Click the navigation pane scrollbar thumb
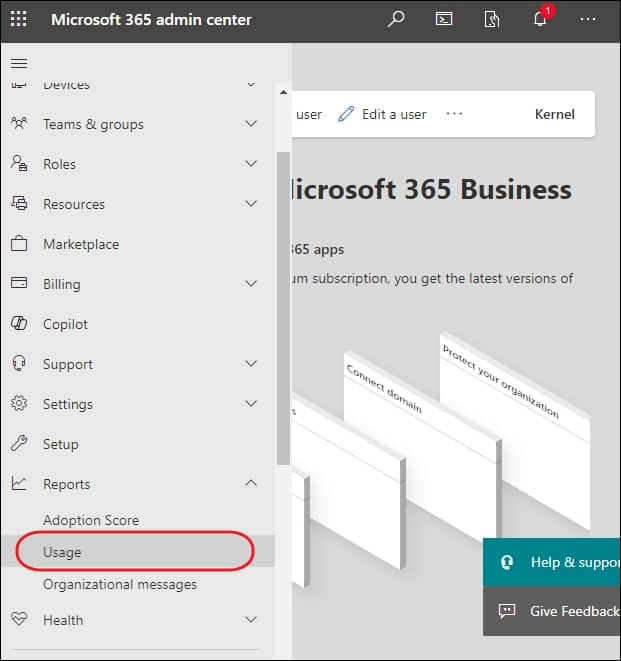 click(283, 308)
